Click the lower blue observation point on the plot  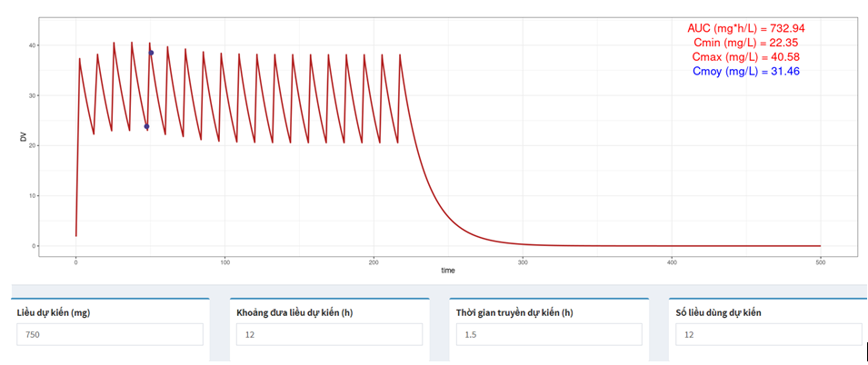[146, 126]
